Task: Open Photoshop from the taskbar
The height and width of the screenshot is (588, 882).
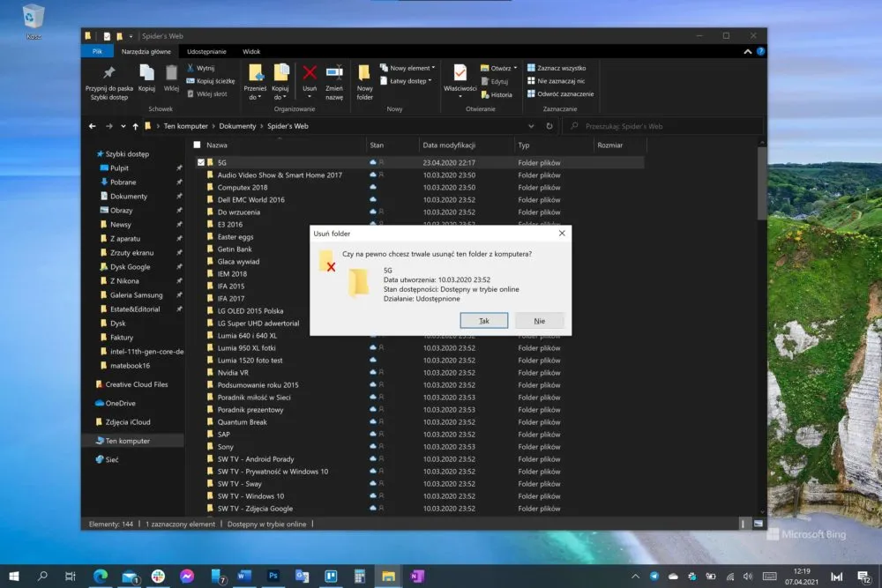Action: tap(273, 576)
